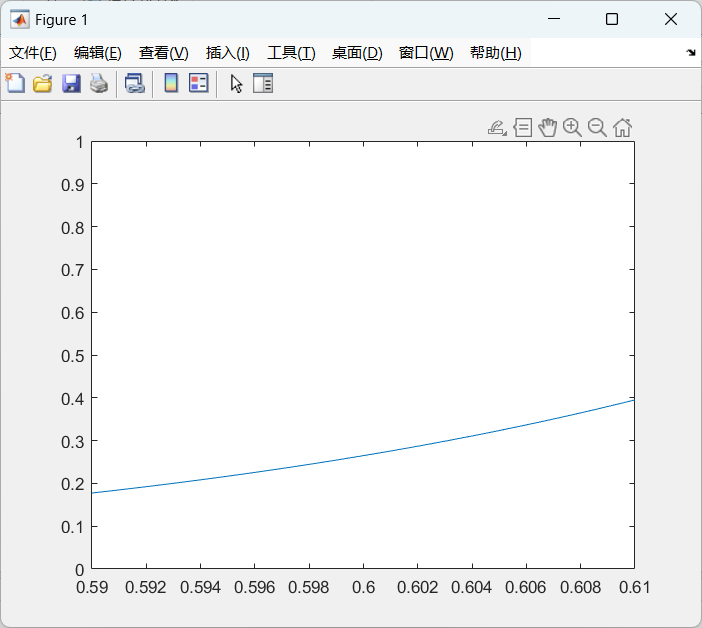This screenshot has height=628, width=702.
Task: Open the 查看(V) menu
Action: [x=163, y=53]
